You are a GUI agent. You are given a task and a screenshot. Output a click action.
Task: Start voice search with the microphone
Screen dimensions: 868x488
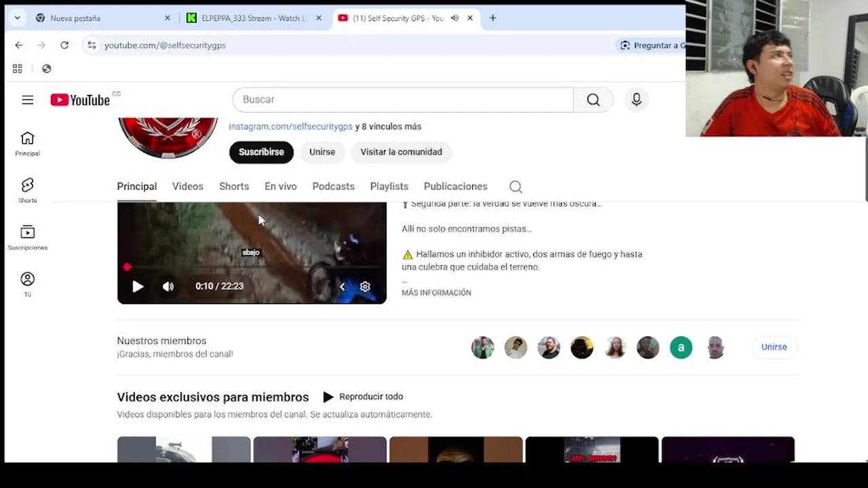[636, 100]
